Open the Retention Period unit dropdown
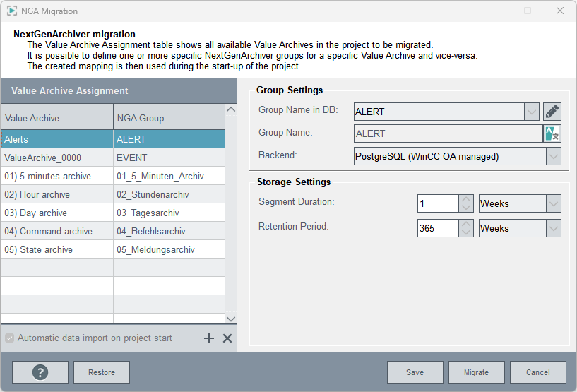Image resolution: width=577 pixels, height=392 pixels. [x=554, y=229]
